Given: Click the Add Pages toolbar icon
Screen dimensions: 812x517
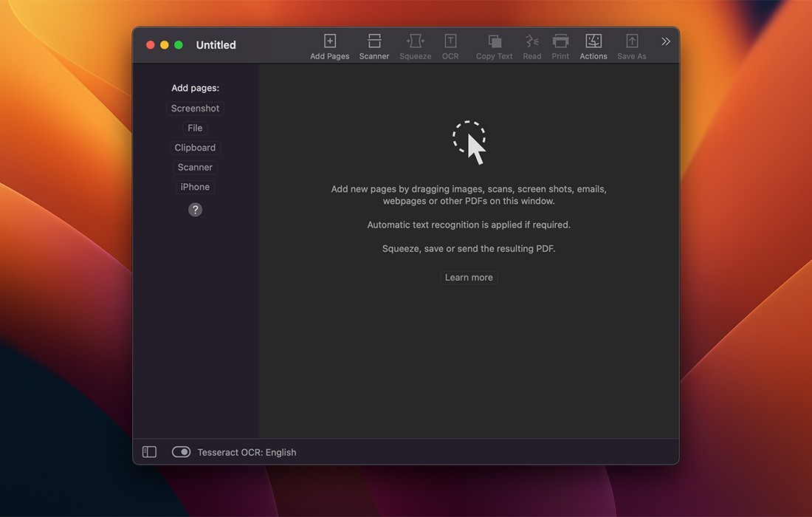Looking at the screenshot, I should [329, 42].
